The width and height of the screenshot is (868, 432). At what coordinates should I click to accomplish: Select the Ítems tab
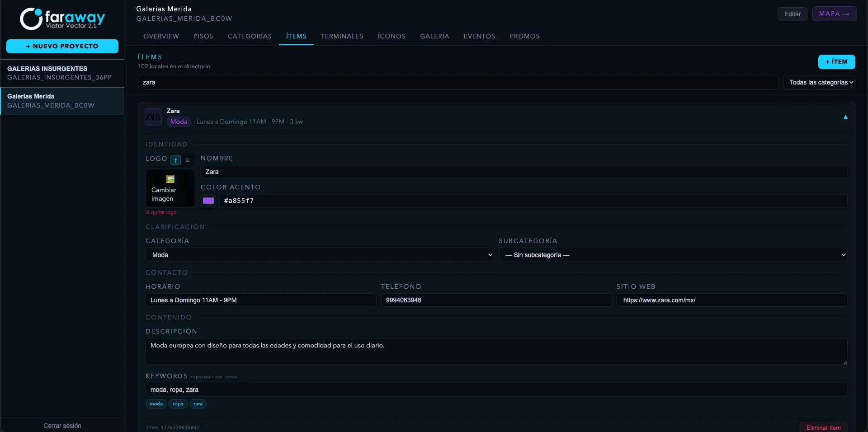(x=296, y=36)
